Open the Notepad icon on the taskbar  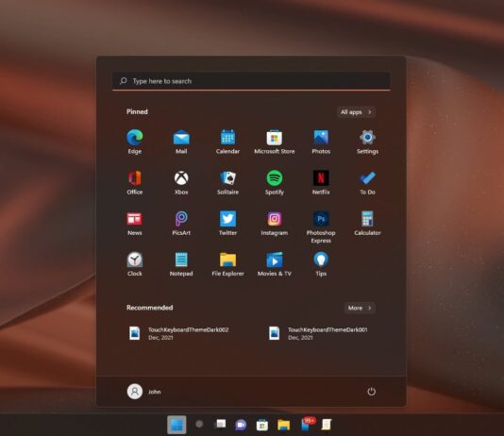tap(327, 425)
